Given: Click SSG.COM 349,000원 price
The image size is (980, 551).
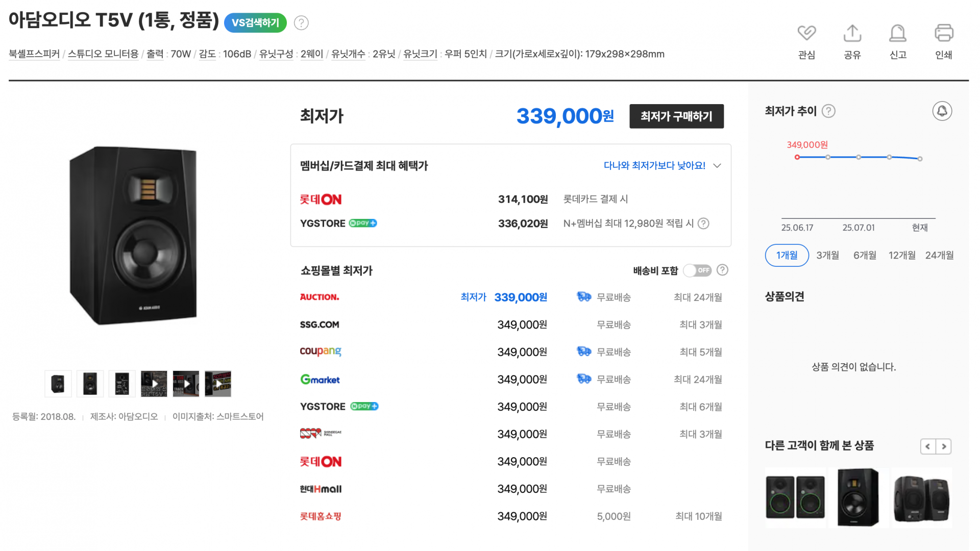Looking at the screenshot, I should click(522, 324).
